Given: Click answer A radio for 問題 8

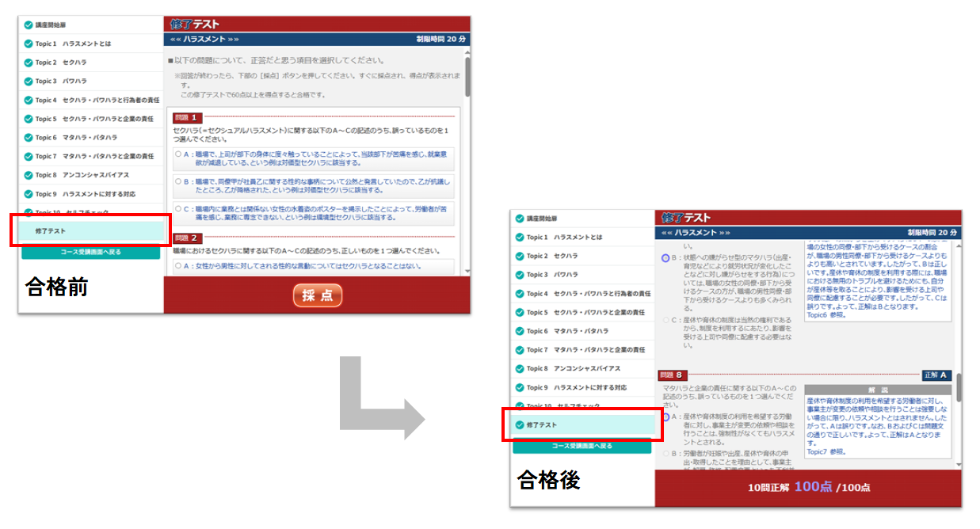Looking at the screenshot, I should coord(665,417).
